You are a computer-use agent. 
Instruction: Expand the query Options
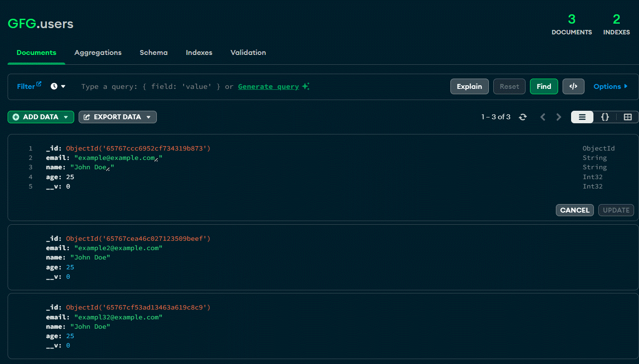click(x=610, y=87)
